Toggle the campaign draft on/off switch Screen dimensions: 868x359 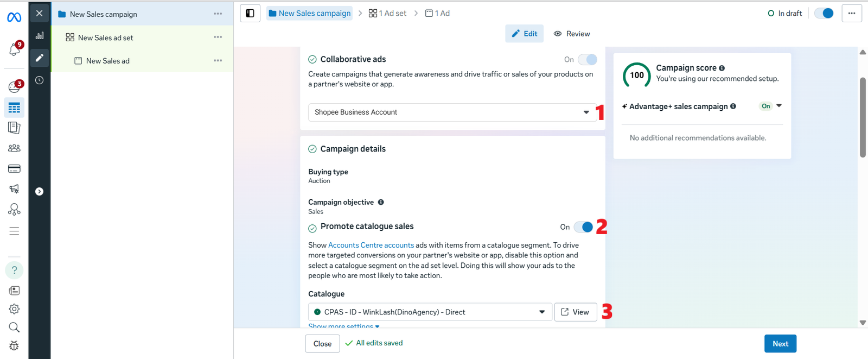coord(824,13)
